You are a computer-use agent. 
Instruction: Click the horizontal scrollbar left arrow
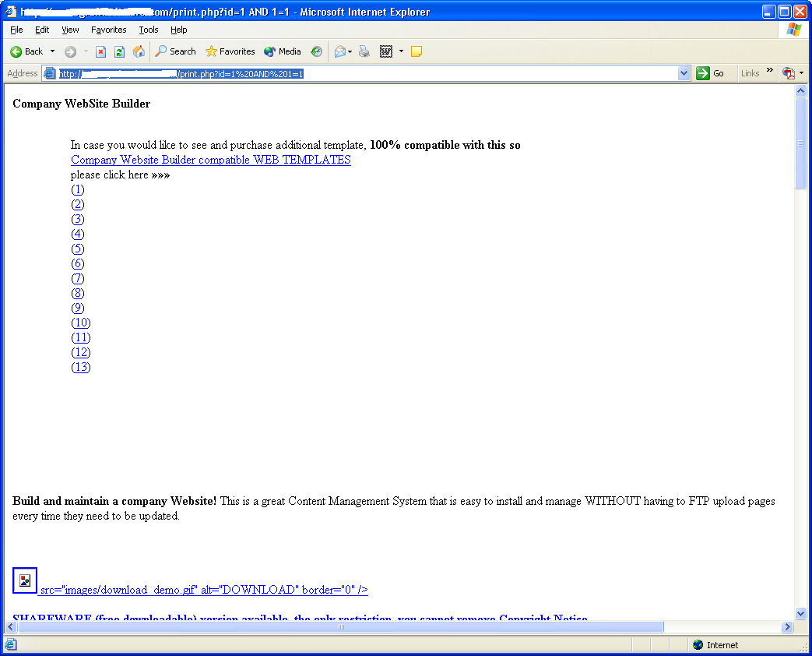10,626
